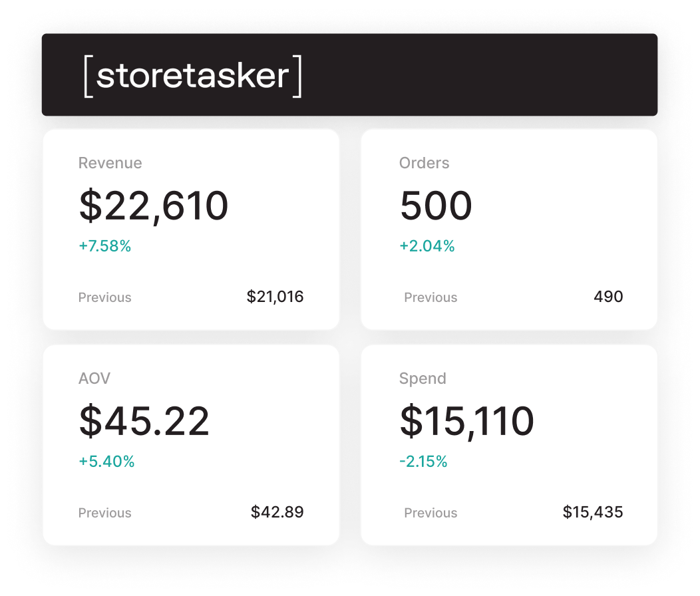Click the +2.04% orders change
The width and height of the screenshot is (700, 596).
[x=427, y=246]
